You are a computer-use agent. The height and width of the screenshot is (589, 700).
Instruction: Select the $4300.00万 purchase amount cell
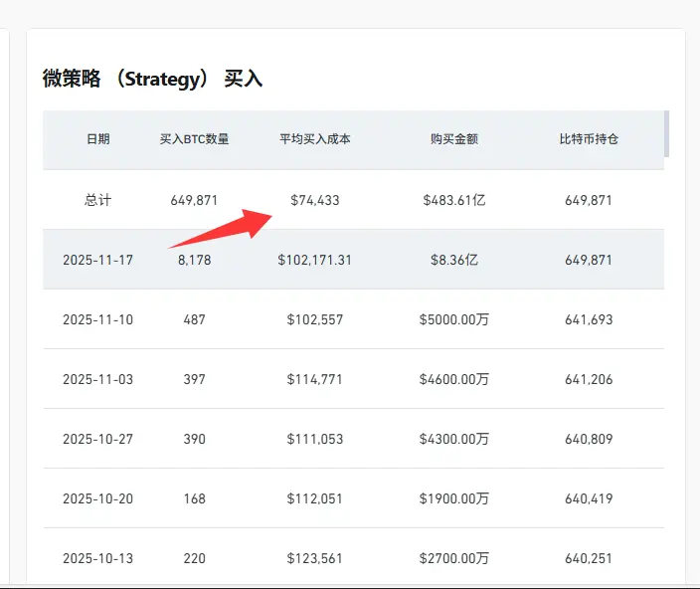[x=454, y=439]
